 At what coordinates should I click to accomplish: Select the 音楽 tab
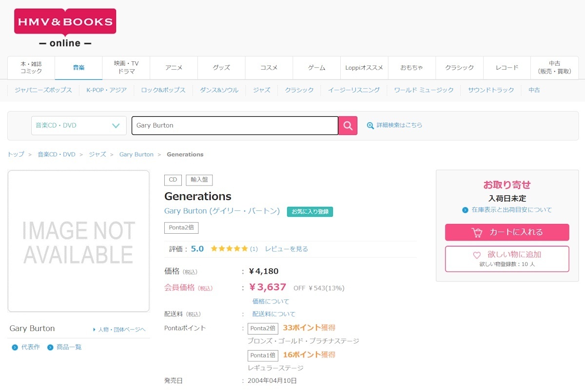pos(78,68)
